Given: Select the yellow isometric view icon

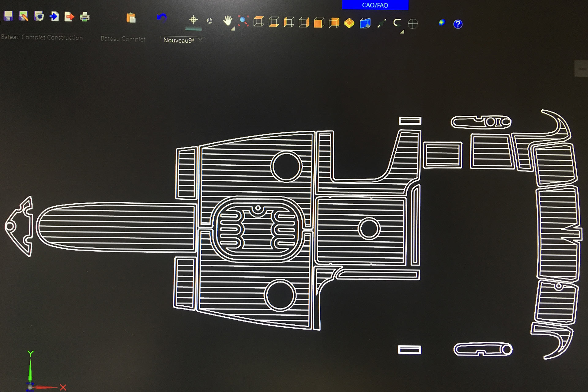Looking at the screenshot, I should click(x=349, y=23).
